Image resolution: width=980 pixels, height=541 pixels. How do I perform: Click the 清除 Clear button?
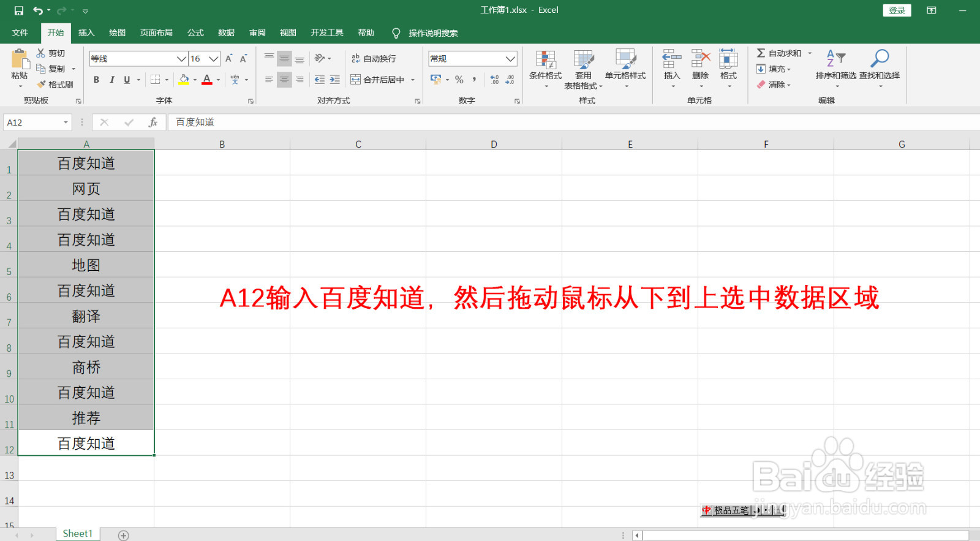tap(774, 85)
